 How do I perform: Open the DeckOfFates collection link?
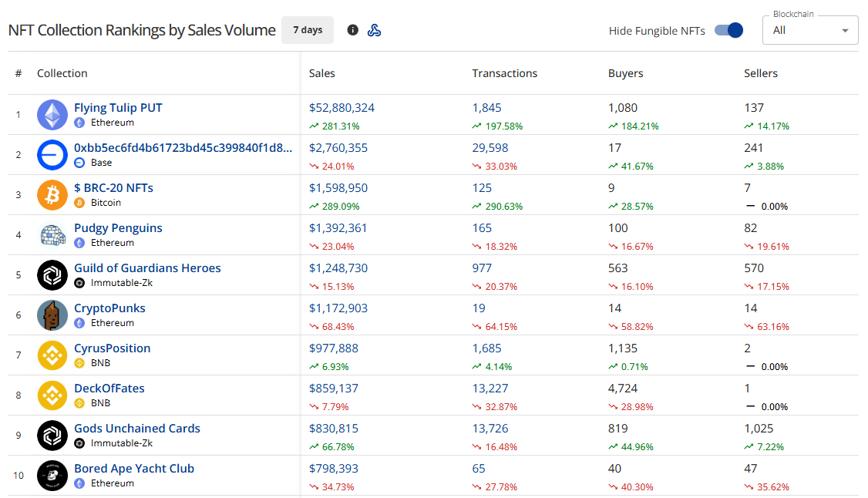(x=109, y=389)
